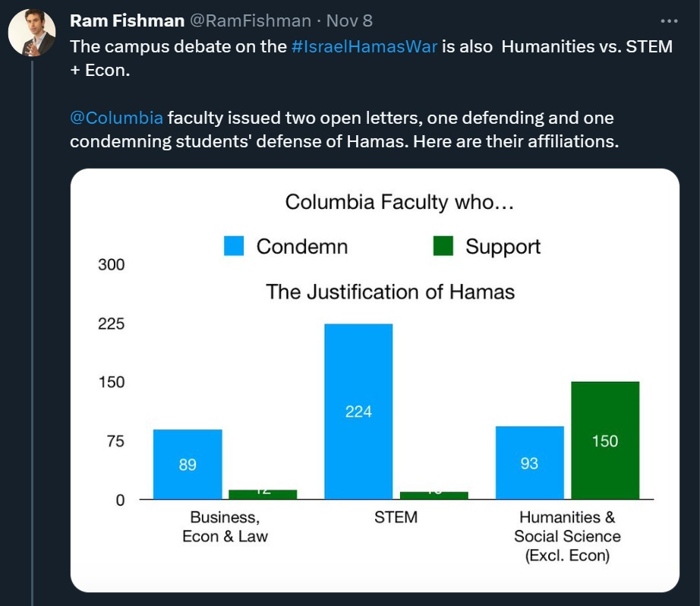Click the green Business, Econ & Law bar
This screenshot has height=606, width=700.
pos(263,494)
